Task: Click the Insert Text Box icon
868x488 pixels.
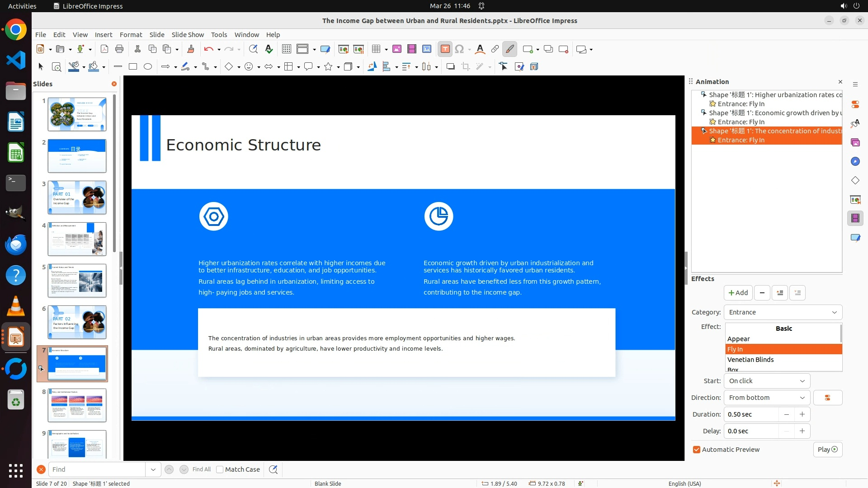Action: pos(445,49)
